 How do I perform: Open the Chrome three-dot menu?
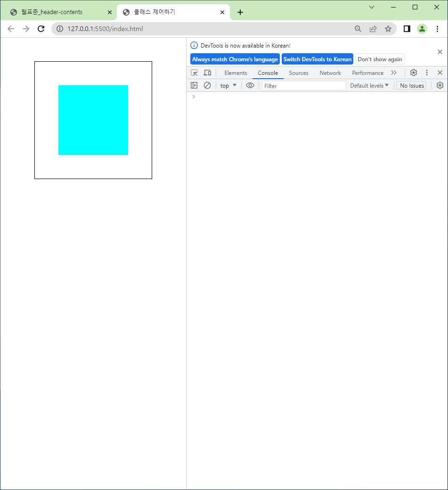[437, 29]
